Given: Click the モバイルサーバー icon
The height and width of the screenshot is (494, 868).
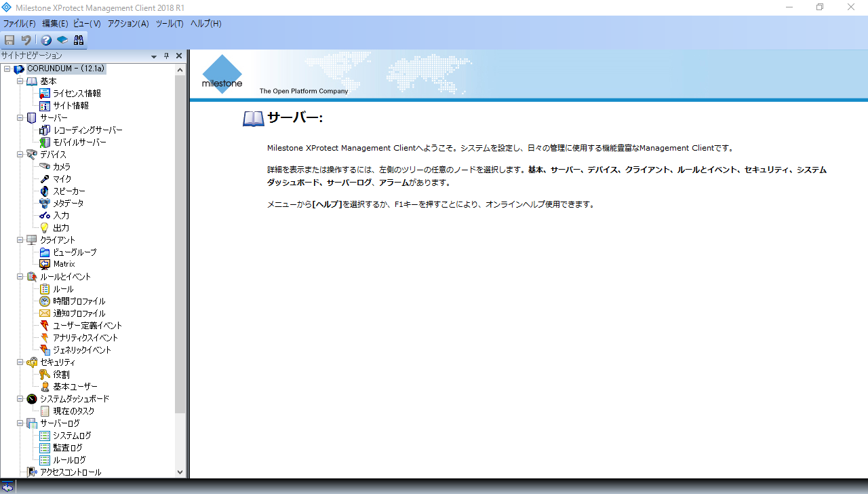Looking at the screenshot, I should (x=45, y=142).
